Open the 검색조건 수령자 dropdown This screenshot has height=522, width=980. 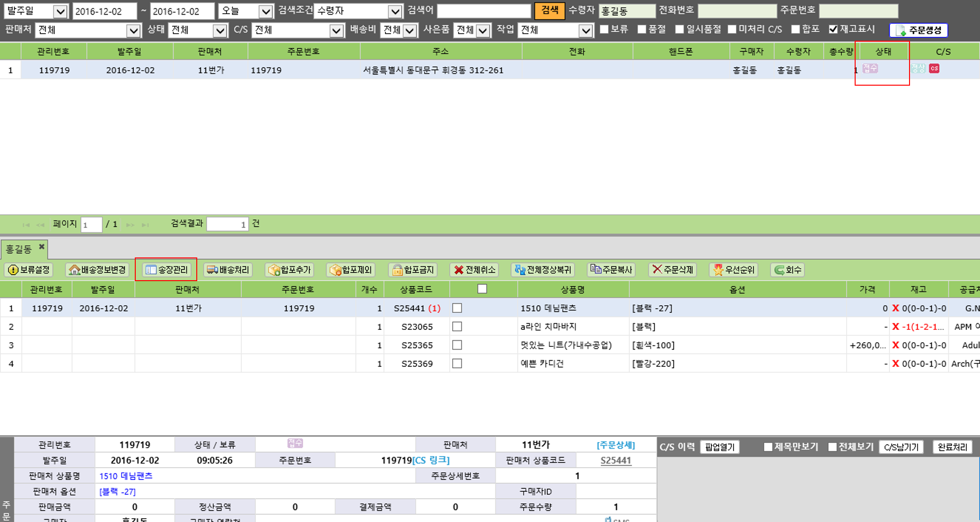[394, 11]
